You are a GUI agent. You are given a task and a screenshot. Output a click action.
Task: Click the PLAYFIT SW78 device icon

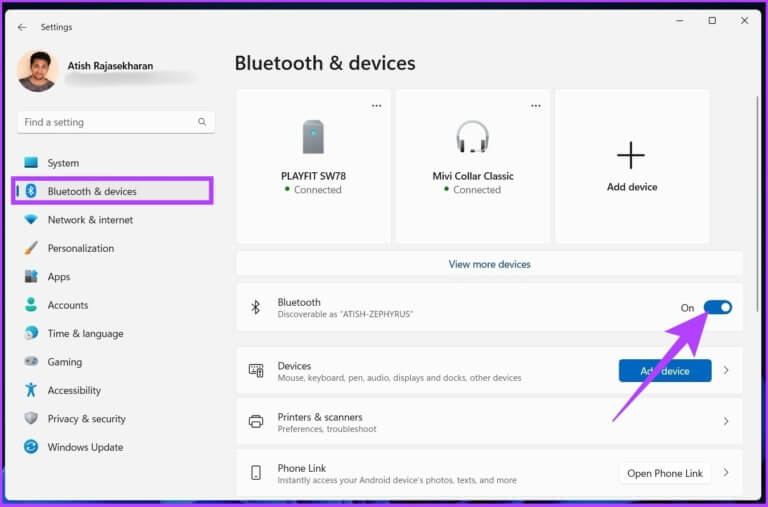(x=313, y=137)
